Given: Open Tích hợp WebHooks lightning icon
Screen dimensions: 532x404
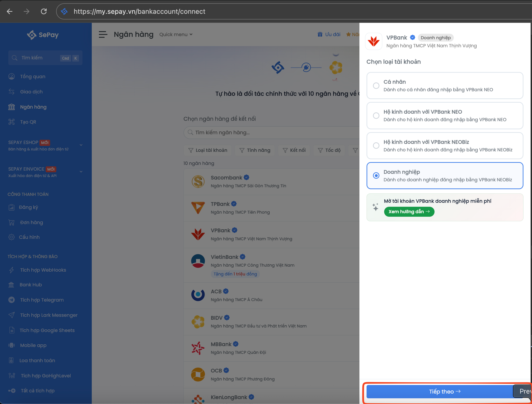Looking at the screenshot, I should 12,270.
